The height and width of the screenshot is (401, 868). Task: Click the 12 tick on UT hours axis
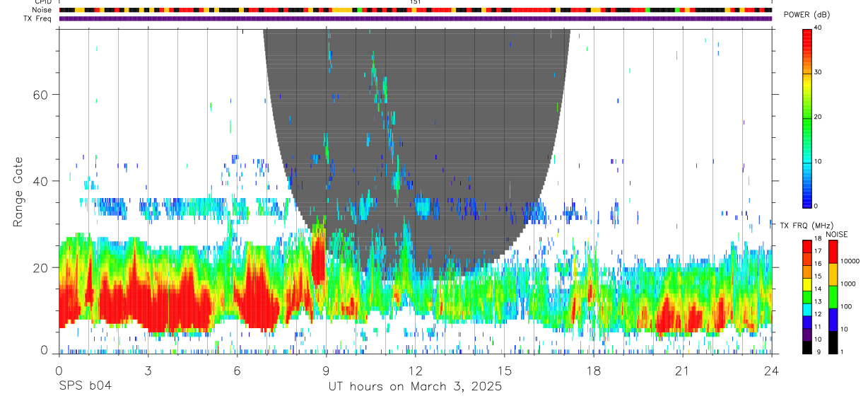415,371
